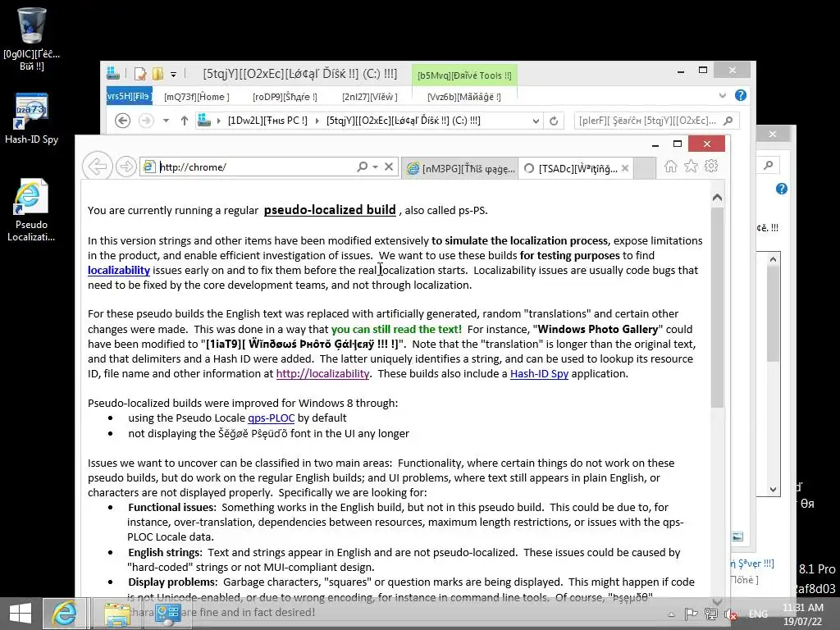Open File Explorer from the taskbar
The height and width of the screenshot is (630, 840).
tap(116, 614)
